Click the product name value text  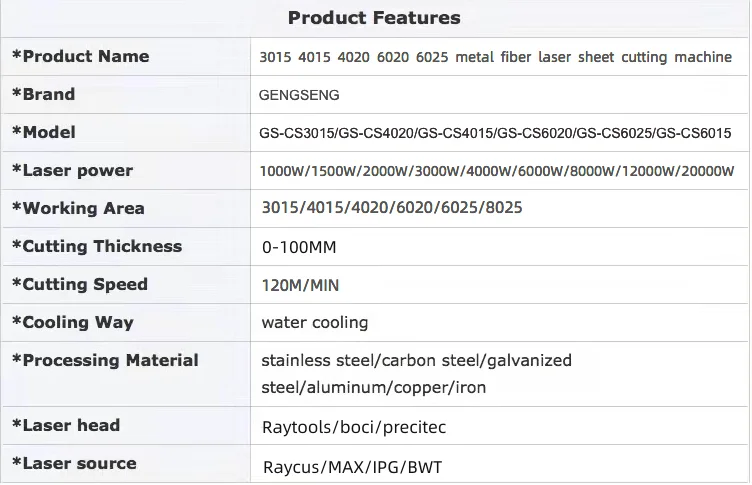(x=495, y=58)
